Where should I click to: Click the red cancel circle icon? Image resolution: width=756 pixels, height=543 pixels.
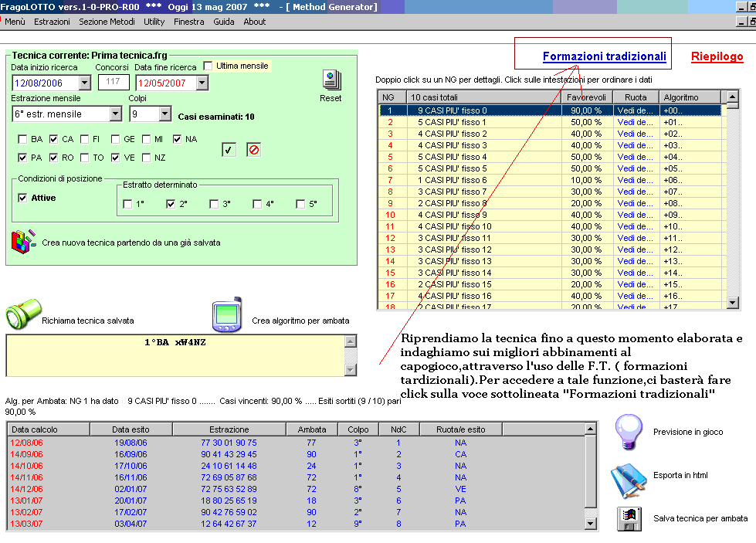pyautogui.click(x=253, y=150)
